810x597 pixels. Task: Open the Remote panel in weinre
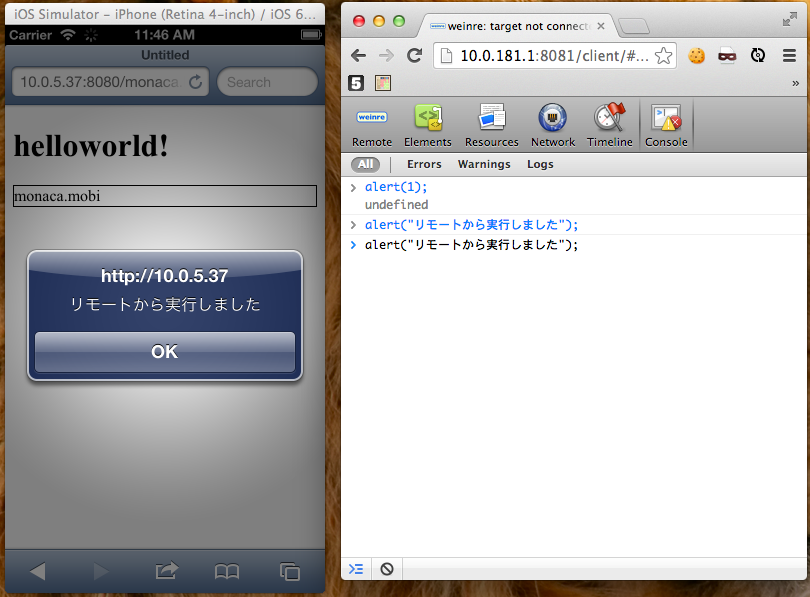coord(372,127)
